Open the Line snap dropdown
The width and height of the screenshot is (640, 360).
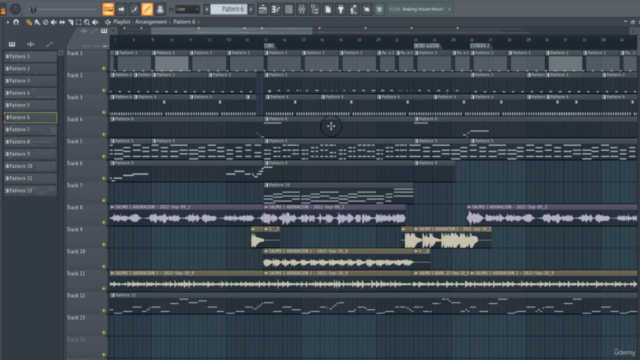[187, 9]
